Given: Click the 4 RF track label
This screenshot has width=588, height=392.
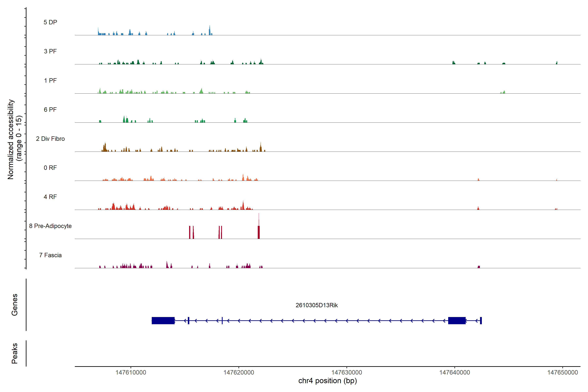Looking at the screenshot, I should tap(50, 197).
